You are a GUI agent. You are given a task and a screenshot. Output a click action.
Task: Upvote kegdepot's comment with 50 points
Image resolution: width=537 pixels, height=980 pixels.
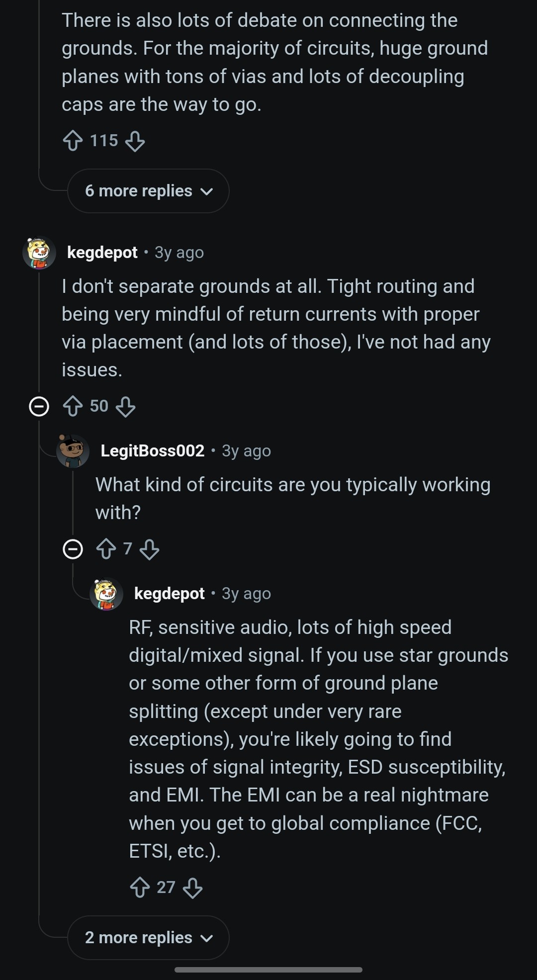click(x=73, y=406)
